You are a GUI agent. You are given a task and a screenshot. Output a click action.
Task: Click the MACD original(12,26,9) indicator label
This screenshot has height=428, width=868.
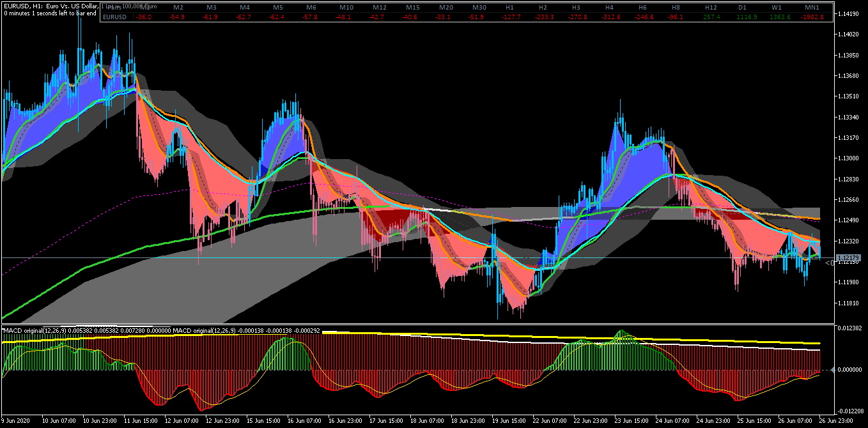click(35, 331)
